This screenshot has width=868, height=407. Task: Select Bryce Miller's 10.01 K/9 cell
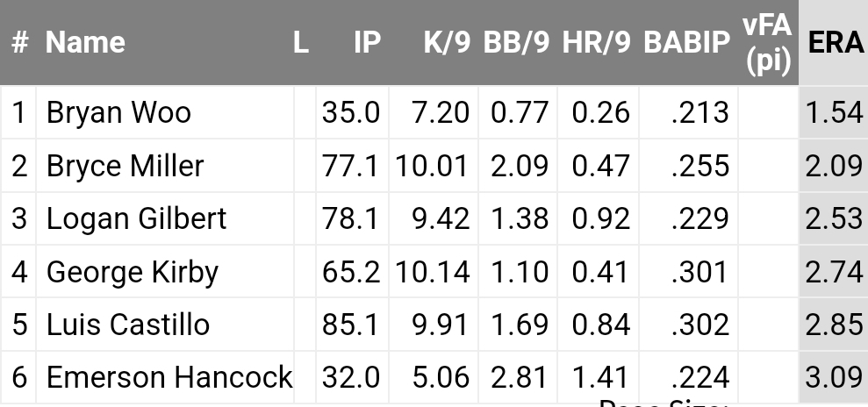coord(434,166)
